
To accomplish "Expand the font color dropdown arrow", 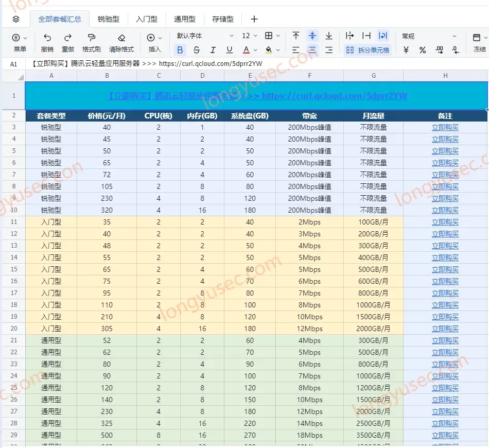I will [x=255, y=50].
